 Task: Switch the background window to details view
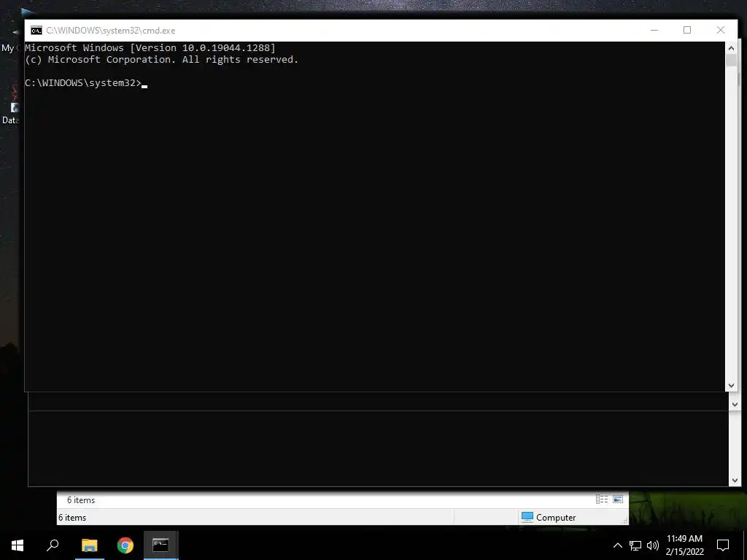click(x=602, y=499)
